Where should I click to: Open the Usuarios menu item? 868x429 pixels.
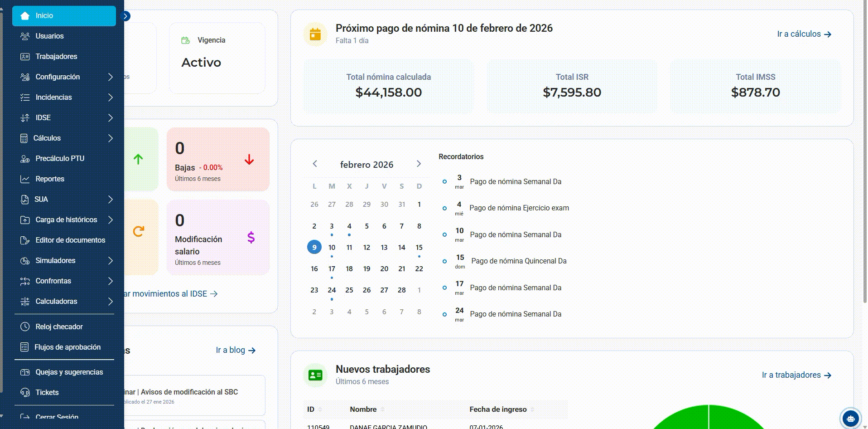64,36
